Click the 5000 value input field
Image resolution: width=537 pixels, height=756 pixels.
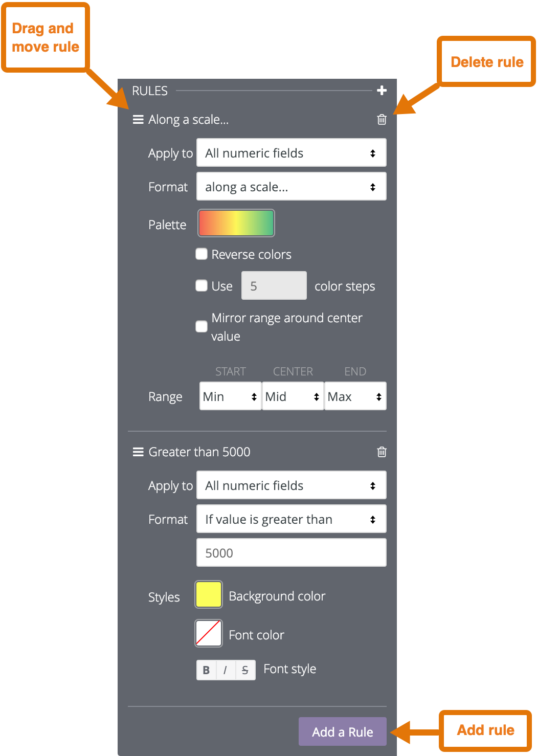(x=291, y=553)
